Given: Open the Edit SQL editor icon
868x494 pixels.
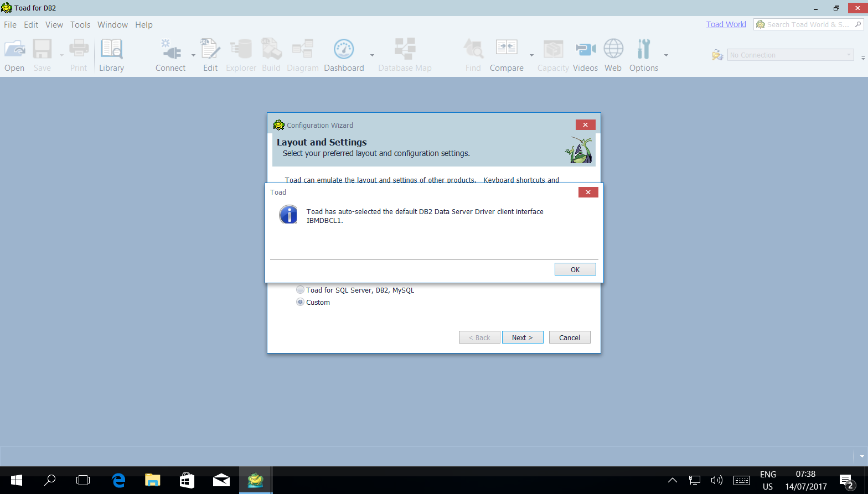Looking at the screenshot, I should click(x=210, y=49).
